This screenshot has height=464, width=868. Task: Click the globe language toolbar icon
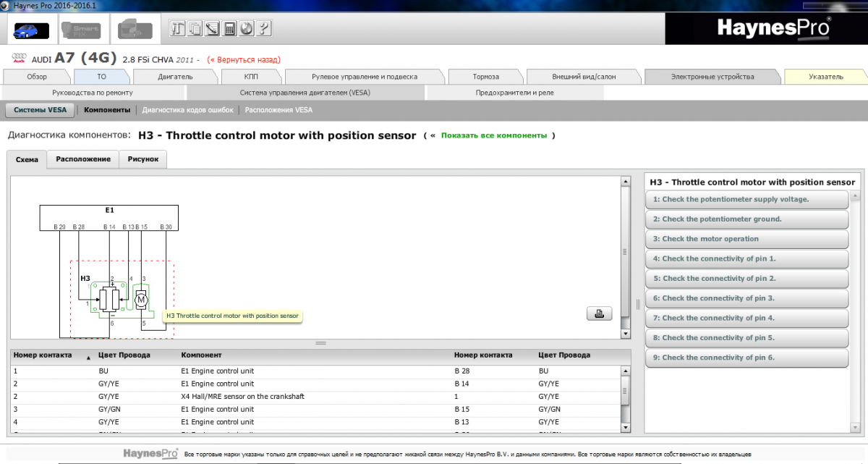pos(247,29)
